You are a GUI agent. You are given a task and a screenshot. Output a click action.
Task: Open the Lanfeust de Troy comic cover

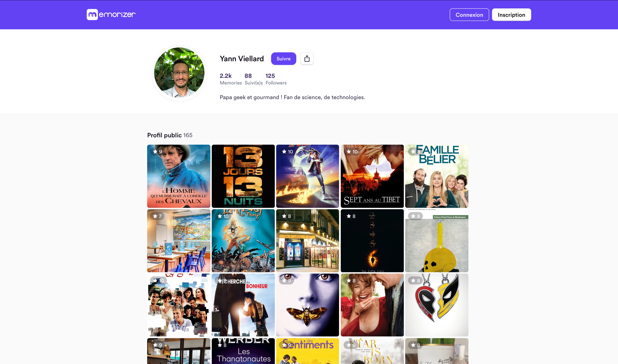(243, 241)
